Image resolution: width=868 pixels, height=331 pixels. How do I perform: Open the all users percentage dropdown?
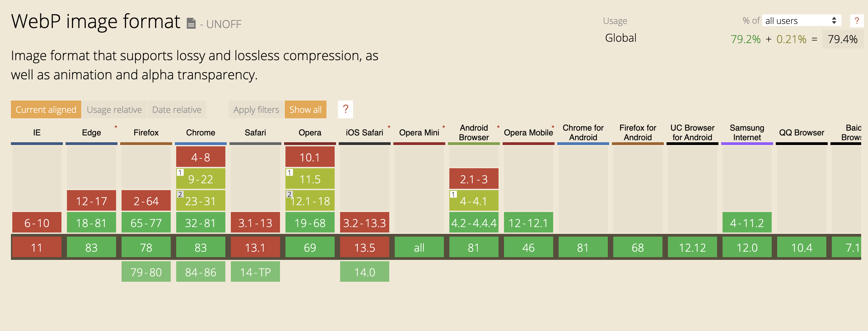coord(801,21)
